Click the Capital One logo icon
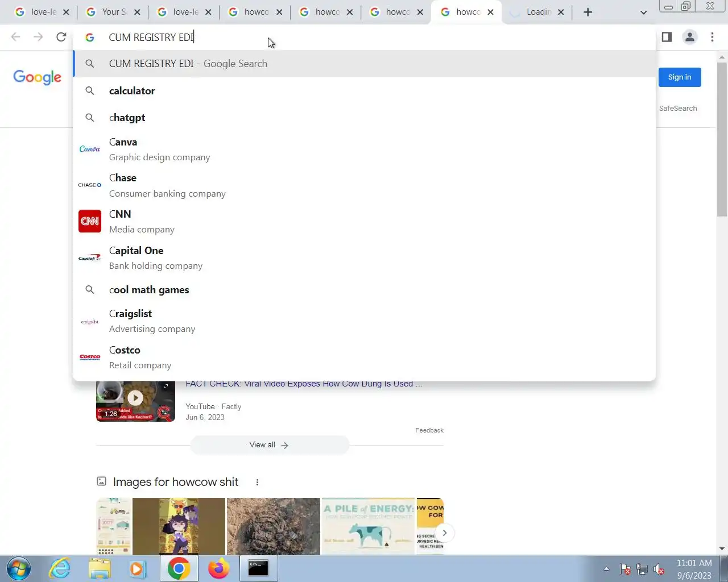 pyautogui.click(x=90, y=258)
